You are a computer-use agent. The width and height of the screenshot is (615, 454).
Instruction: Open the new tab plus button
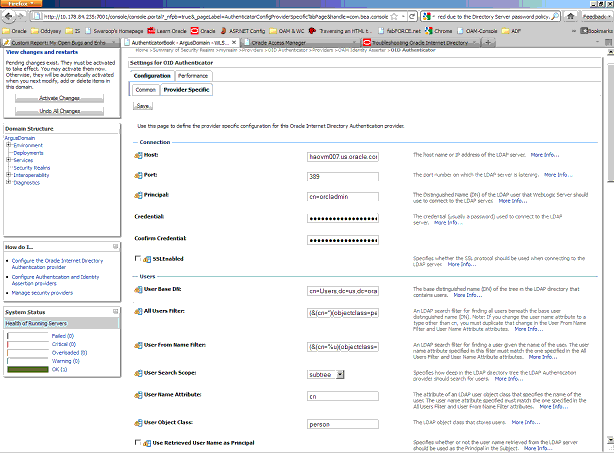(x=488, y=42)
